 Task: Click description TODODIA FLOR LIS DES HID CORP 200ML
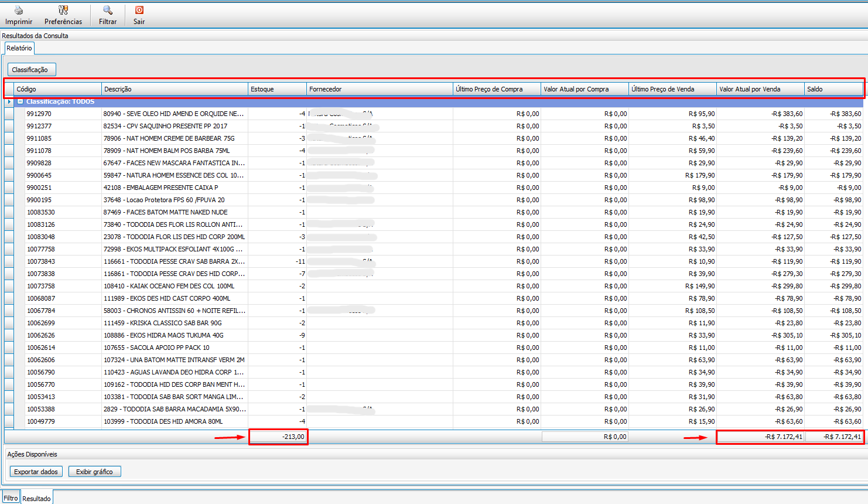click(x=175, y=237)
